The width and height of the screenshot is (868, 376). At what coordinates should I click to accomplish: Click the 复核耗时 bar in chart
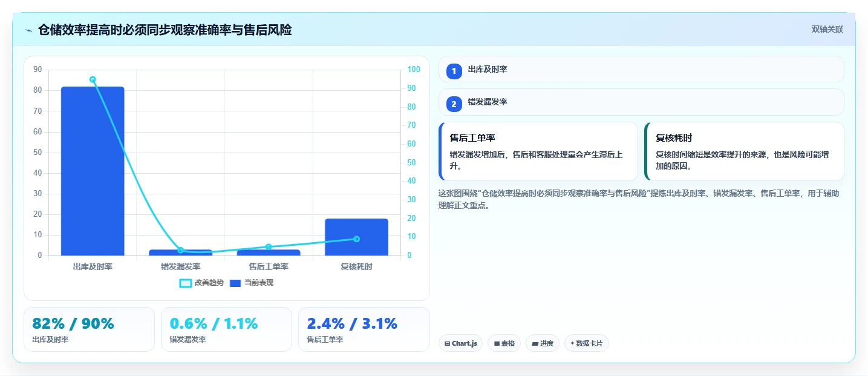(356, 237)
